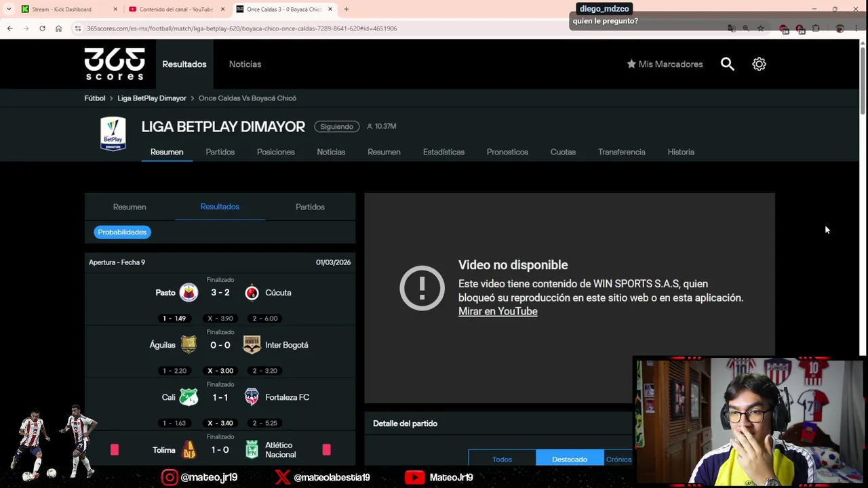Click the Pasto team crest
Screen dimensions: 868x488
click(x=189, y=292)
